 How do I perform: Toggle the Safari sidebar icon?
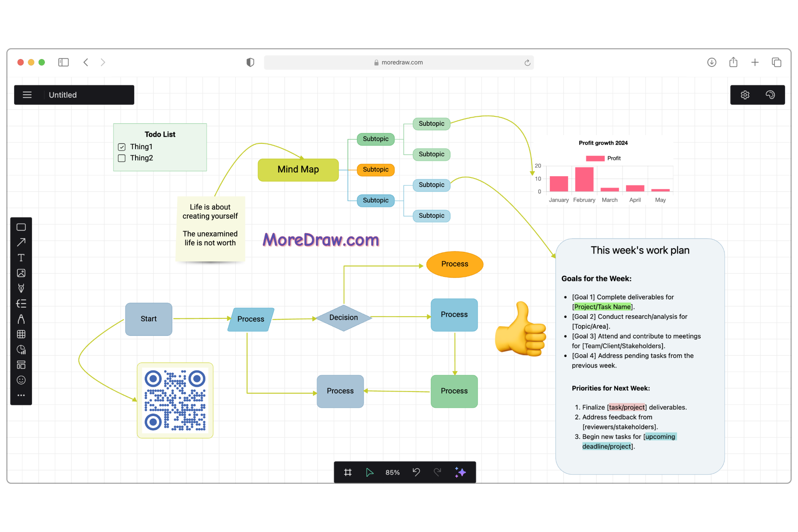tap(64, 62)
